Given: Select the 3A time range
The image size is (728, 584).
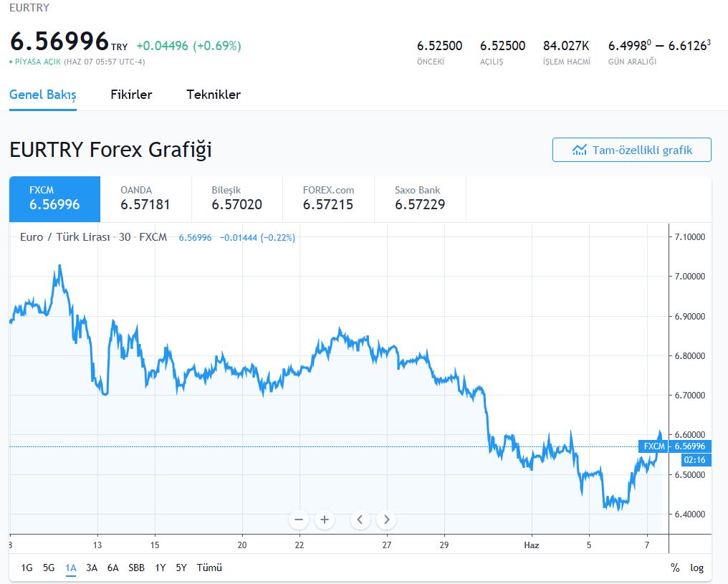Looking at the screenshot, I should tap(92, 568).
